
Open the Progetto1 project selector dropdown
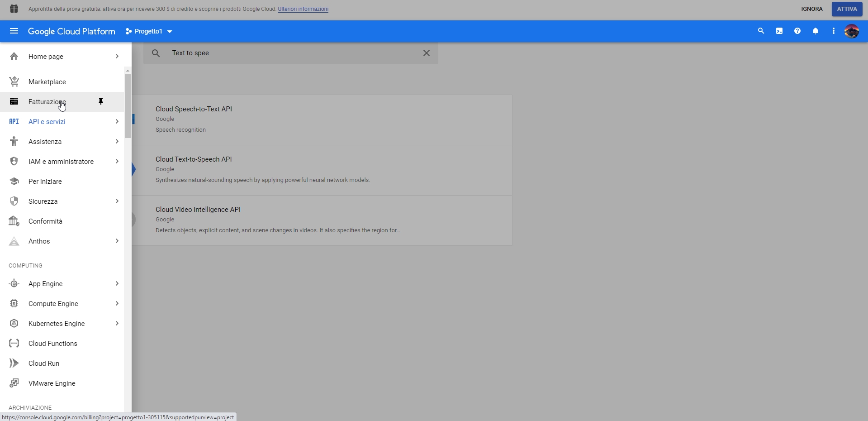pyautogui.click(x=149, y=31)
